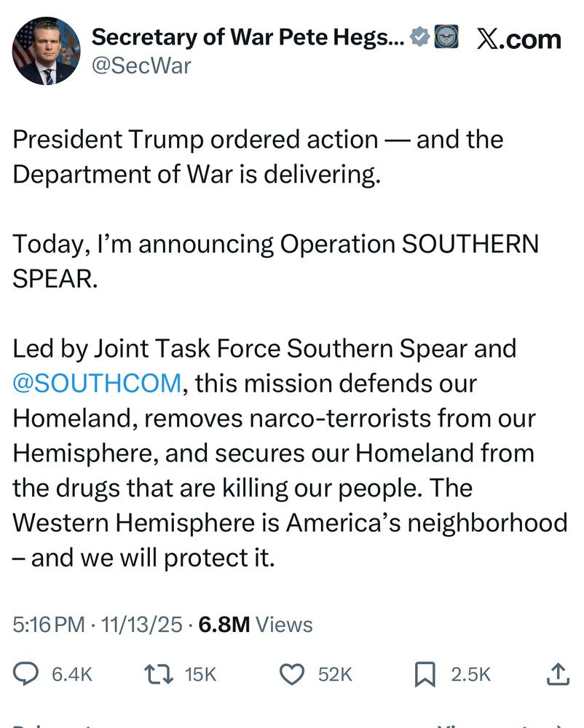Repost the tweet using the retweet icon
Screen dimensions: 584x728
click(159, 674)
